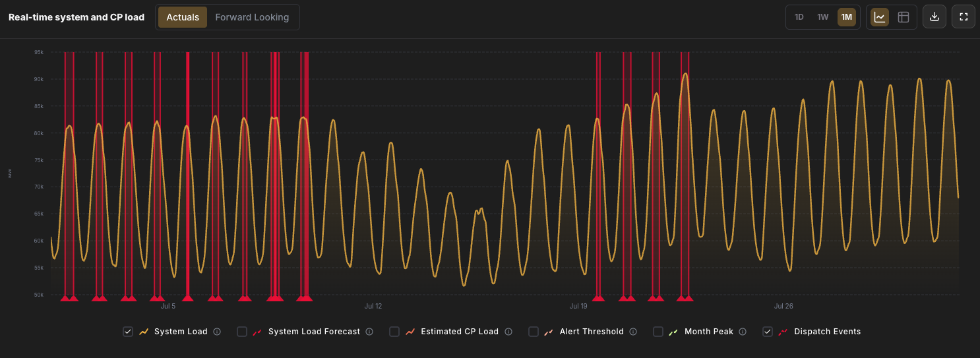
Task: Uncheck the Dispatch Events checkbox
Action: click(x=768, y=332)
